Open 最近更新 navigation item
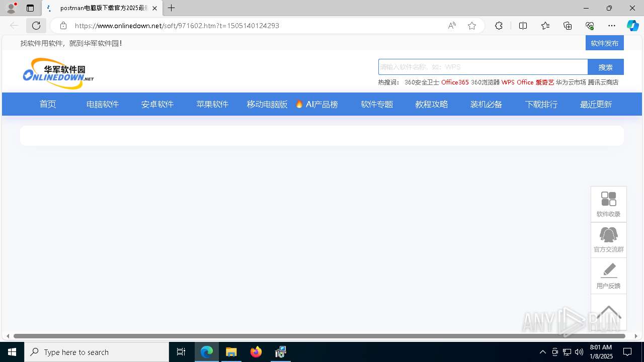The width and height of the screenshot is (644, 362). [596, 104]
